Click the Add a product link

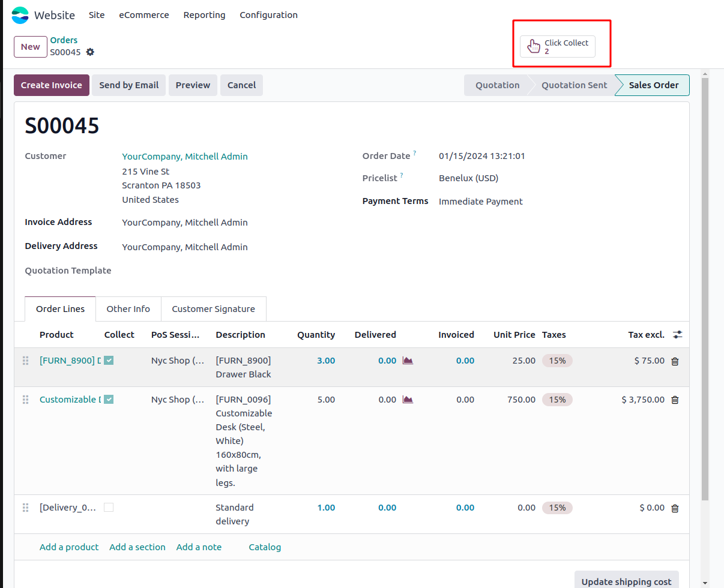[69, 547]
